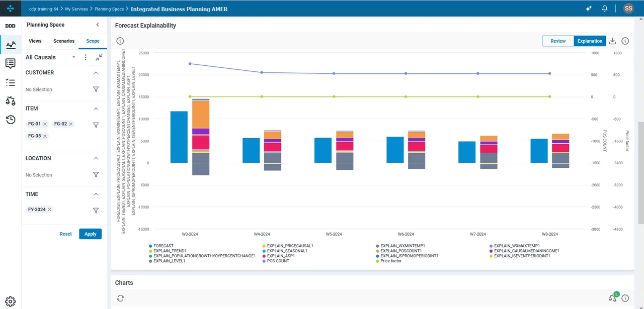Click the scale icon with L badge in Charts
644x309 pixels.
(x=613, y=297)
